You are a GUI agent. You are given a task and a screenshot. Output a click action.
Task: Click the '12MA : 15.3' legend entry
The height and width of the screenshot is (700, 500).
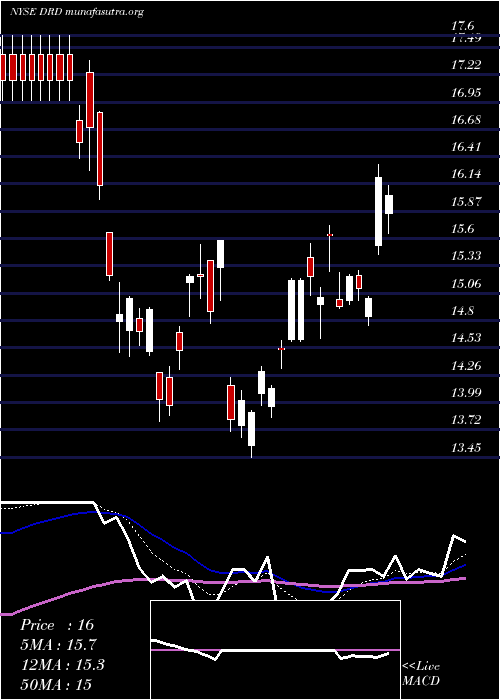pyautogui.click(x=62, y=665)
